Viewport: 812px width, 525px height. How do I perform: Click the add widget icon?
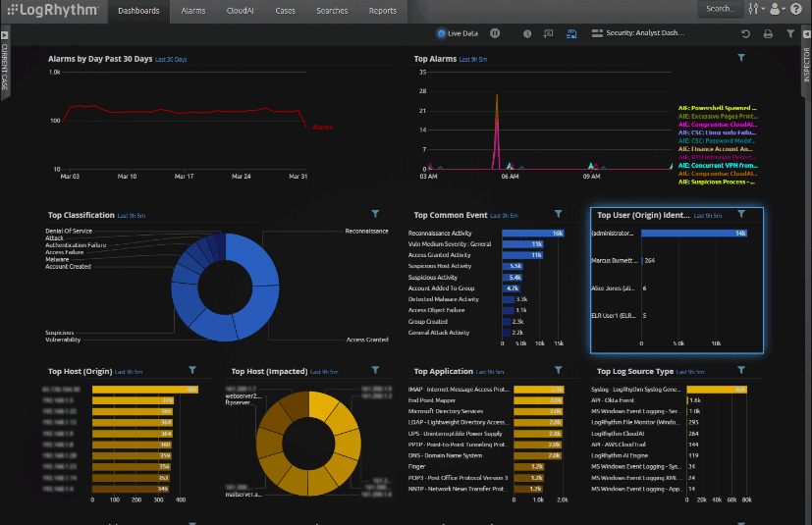(548, 33)
